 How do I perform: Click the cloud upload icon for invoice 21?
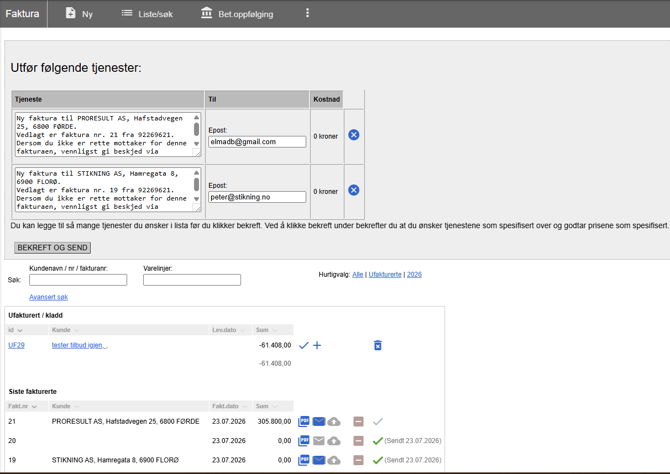click(334, 422)
